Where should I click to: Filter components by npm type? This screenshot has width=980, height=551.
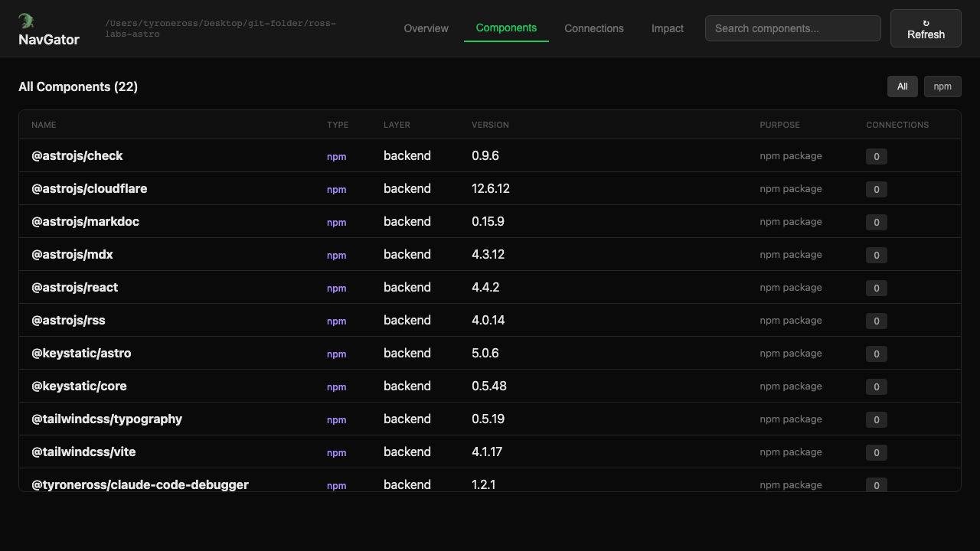(942, 86)
